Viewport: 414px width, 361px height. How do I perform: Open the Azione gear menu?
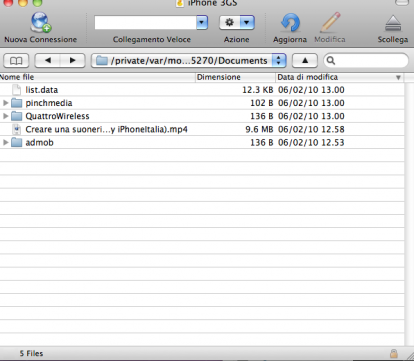[x=237, y=22]
